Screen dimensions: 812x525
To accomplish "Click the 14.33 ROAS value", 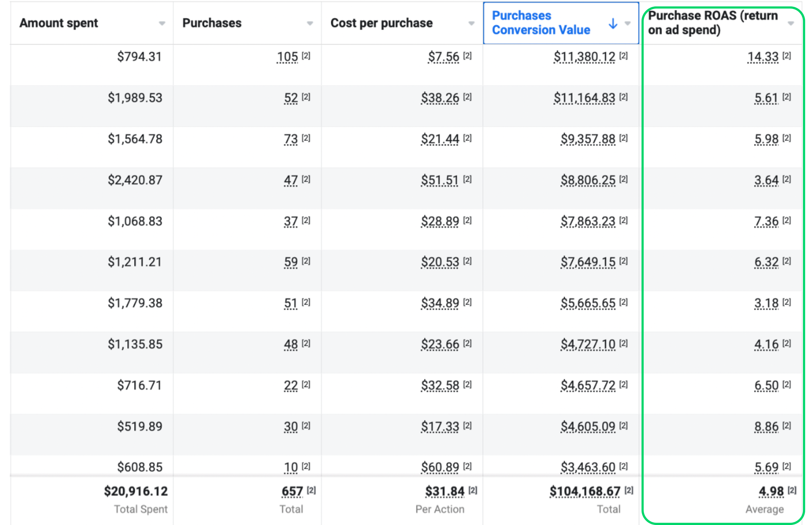I will pos(763,57).
